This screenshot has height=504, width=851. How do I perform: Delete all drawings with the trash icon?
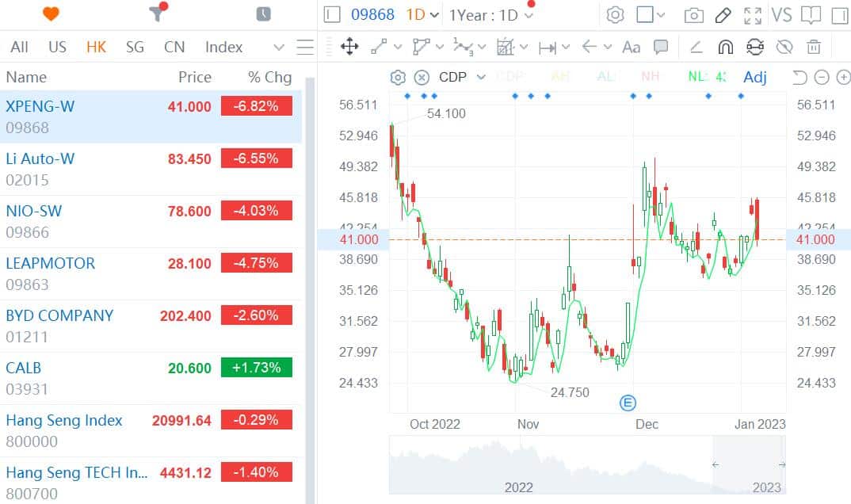click(812, 48)
